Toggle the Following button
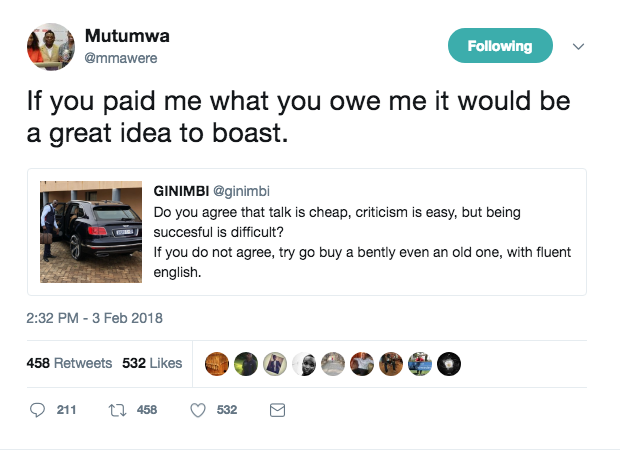The width and height of the screenshot is (620, 450). (x=500, y=45)
